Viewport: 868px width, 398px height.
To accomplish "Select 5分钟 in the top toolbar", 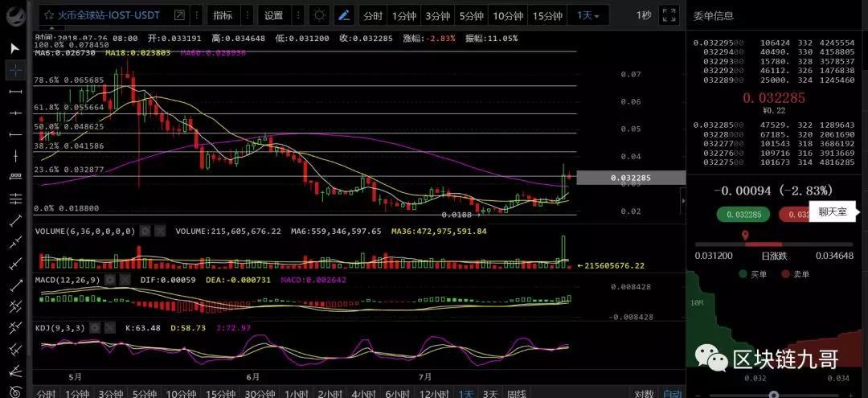I will tap(470, 16).
